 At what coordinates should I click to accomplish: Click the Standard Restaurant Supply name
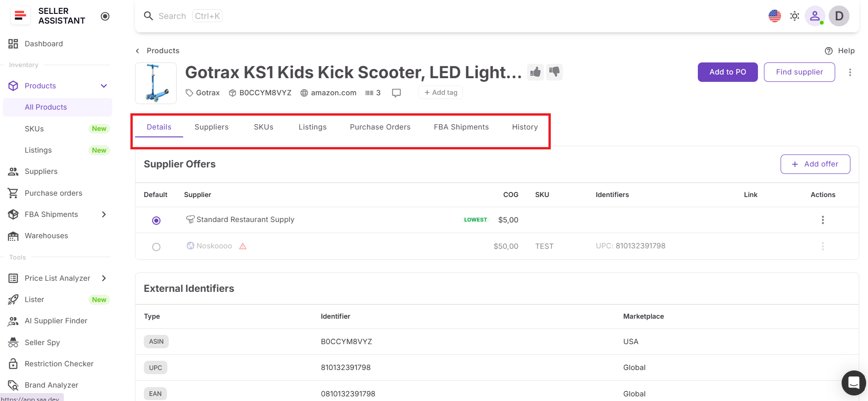pyautogui.click(x=245, y=220)
